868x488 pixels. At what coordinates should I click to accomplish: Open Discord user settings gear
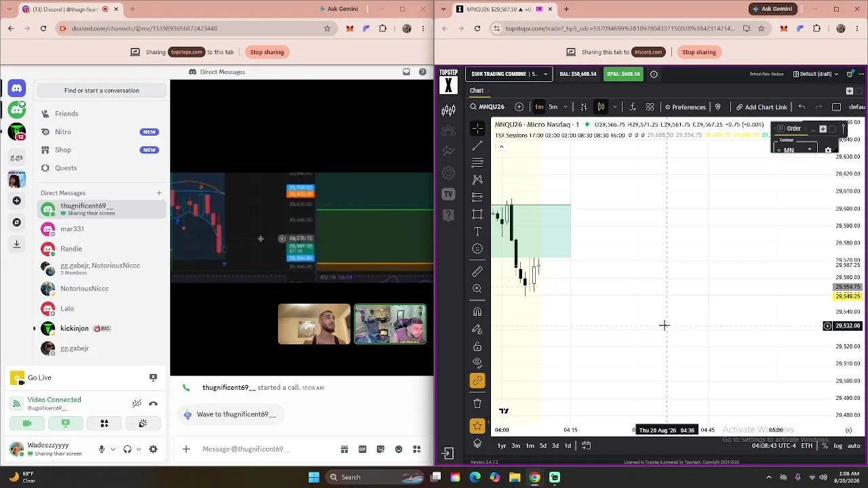click(x=153, y=449)
